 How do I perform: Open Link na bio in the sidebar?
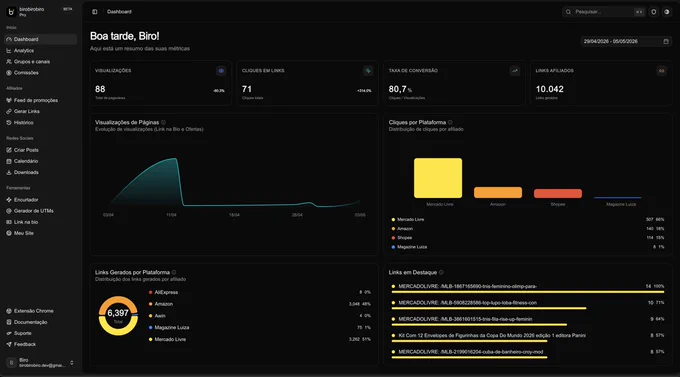40,222
